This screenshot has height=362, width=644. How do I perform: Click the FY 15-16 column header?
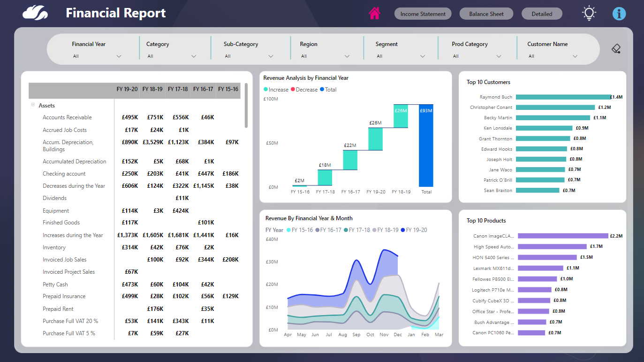(x=228, y=89)
